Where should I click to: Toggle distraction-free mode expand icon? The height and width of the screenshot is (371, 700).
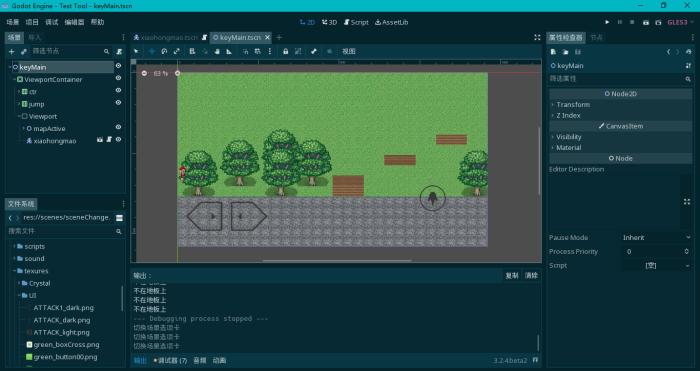(537, 38)
